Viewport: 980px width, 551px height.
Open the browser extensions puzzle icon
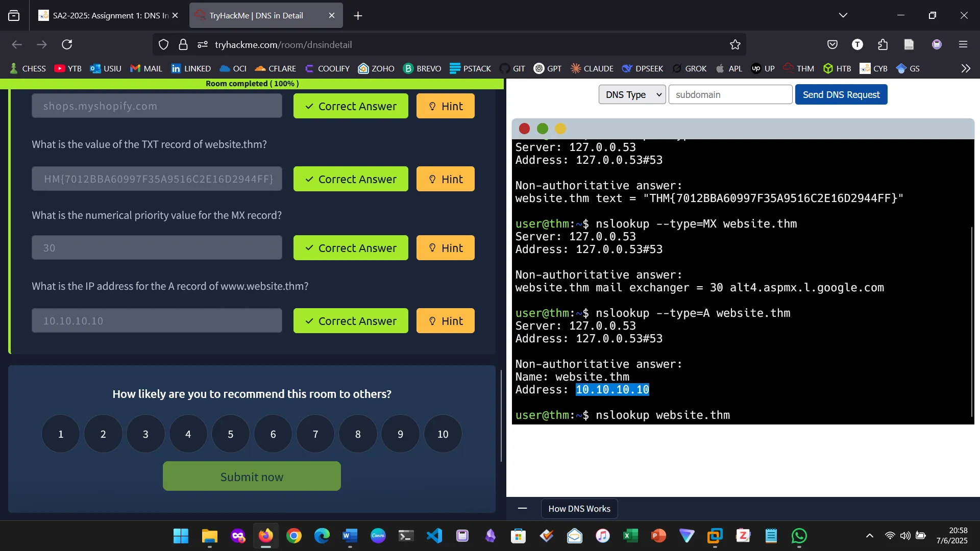click(x=883, y=44)
